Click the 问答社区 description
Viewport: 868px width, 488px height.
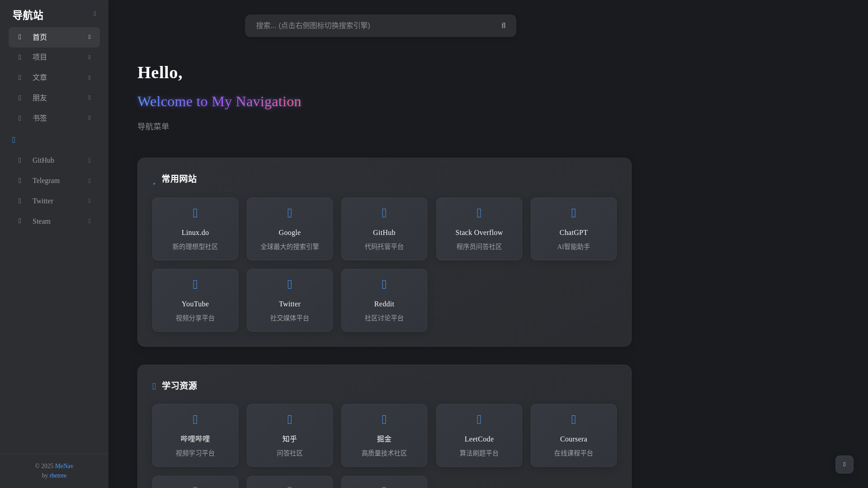point(290,453)
